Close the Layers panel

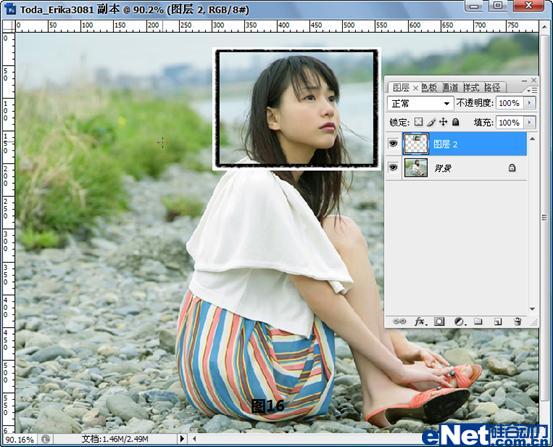(534, 80)
